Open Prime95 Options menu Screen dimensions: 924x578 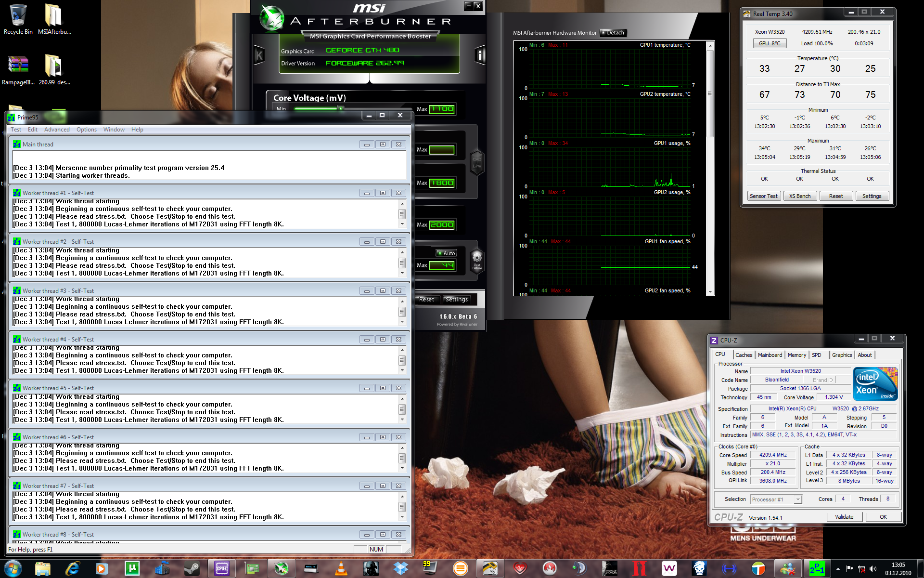pyautogui.click(x=87, y=130)
